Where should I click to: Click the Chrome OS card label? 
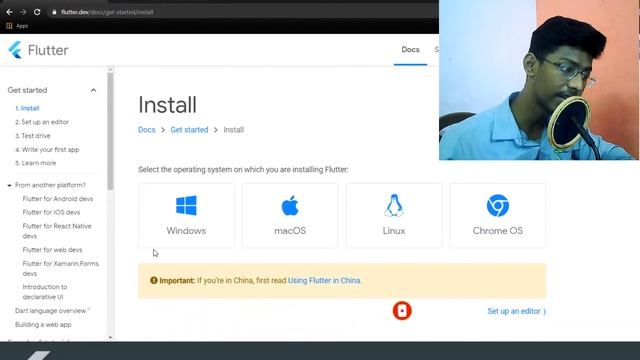tap(498, 231)
